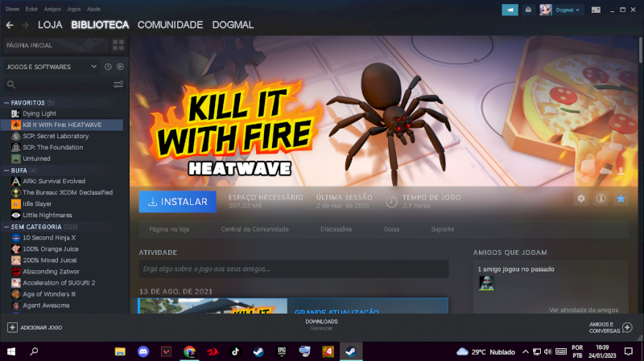The width and height of the screenshot is (644, 361).
Task: Switch to Big Picture mode icon
Action: 596,10
